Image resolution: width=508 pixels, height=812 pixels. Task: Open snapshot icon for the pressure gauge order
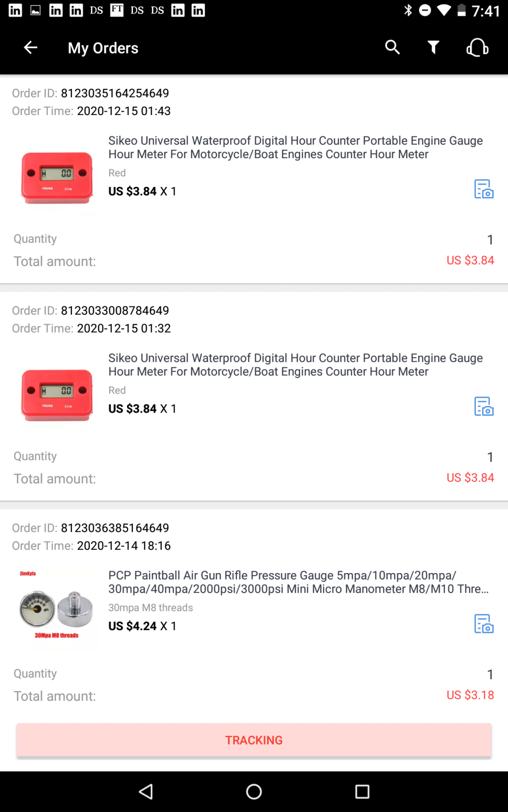484,624
